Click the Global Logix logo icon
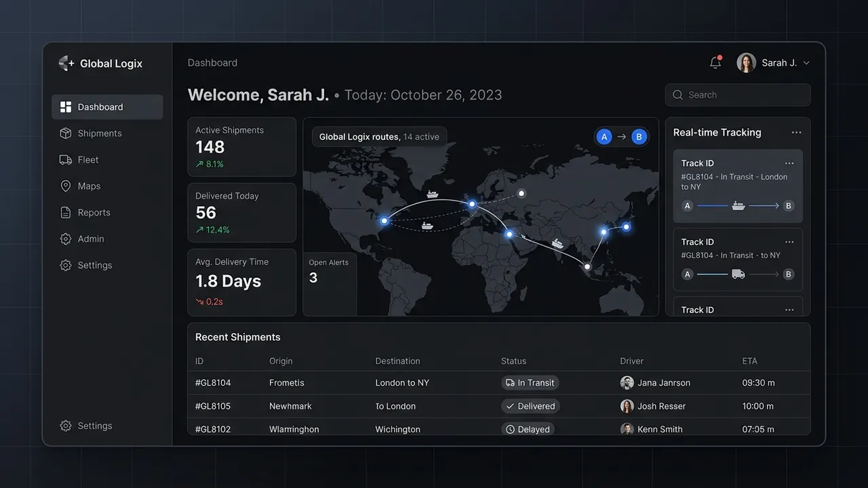Viewport: 868px width, 488px height. click(66, 63)
